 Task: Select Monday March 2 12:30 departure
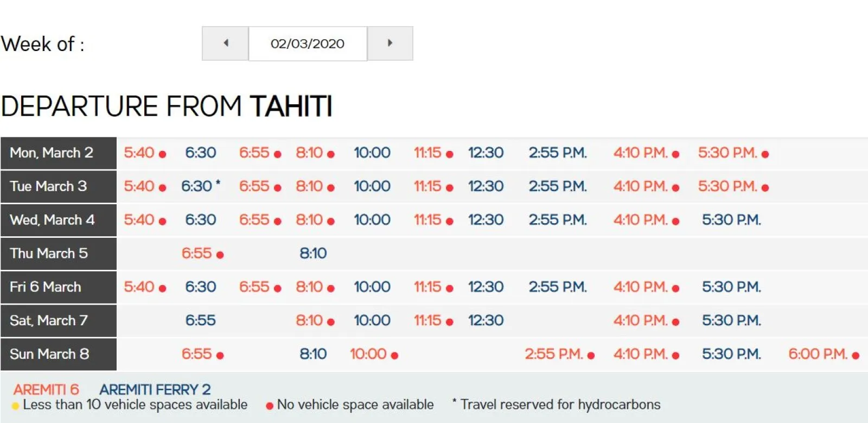(486, 153)
